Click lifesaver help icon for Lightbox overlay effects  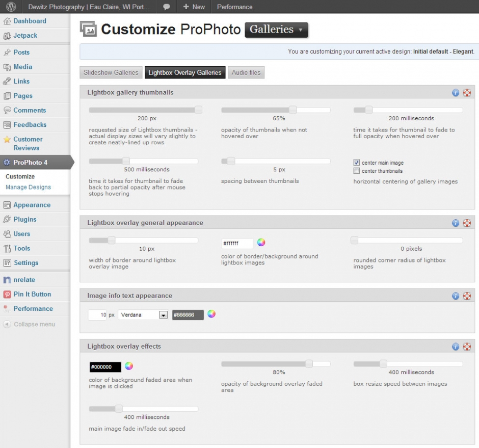[x=467, y=347]
